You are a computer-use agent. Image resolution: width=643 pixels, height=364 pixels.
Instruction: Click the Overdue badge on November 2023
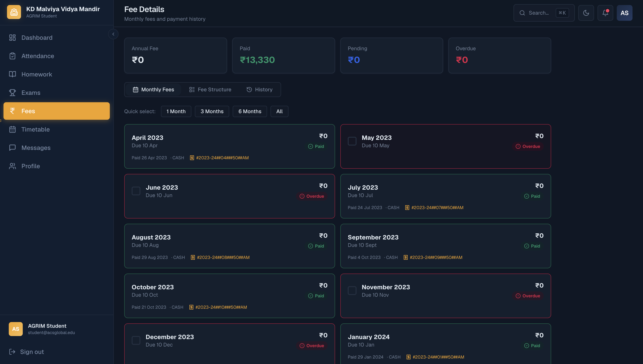(x=528, y=296)
